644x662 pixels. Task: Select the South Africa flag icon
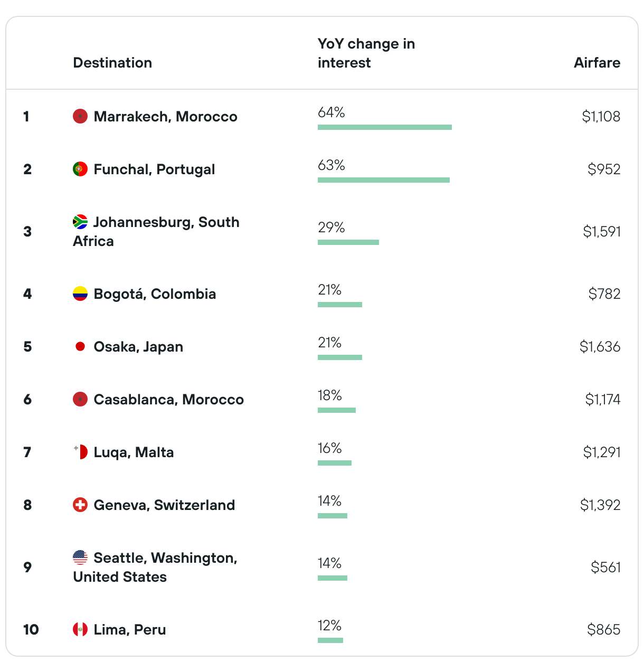(80, 222)
